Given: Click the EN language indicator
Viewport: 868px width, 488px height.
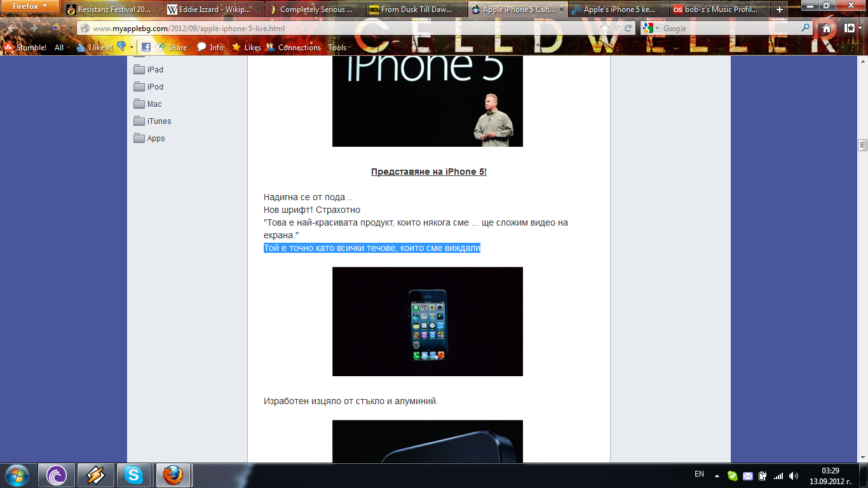Looking at the screenshot, I should tap(699, 474).
